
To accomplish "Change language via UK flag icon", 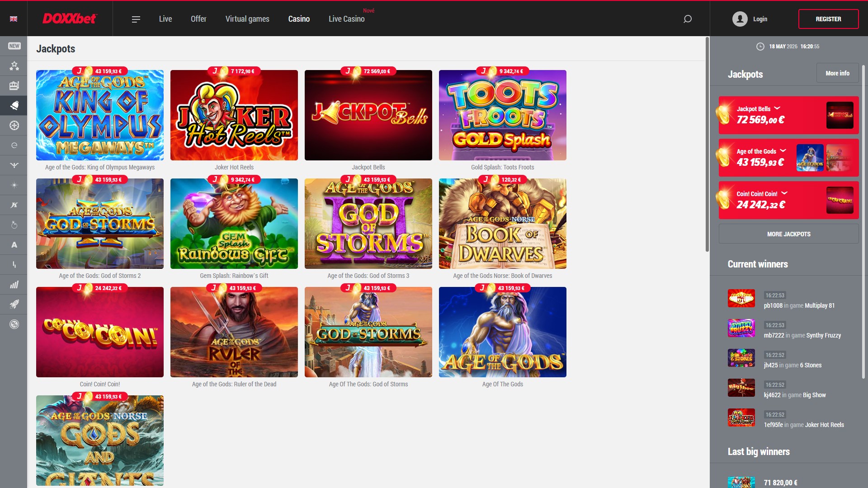I will click(x=14, y=19).
